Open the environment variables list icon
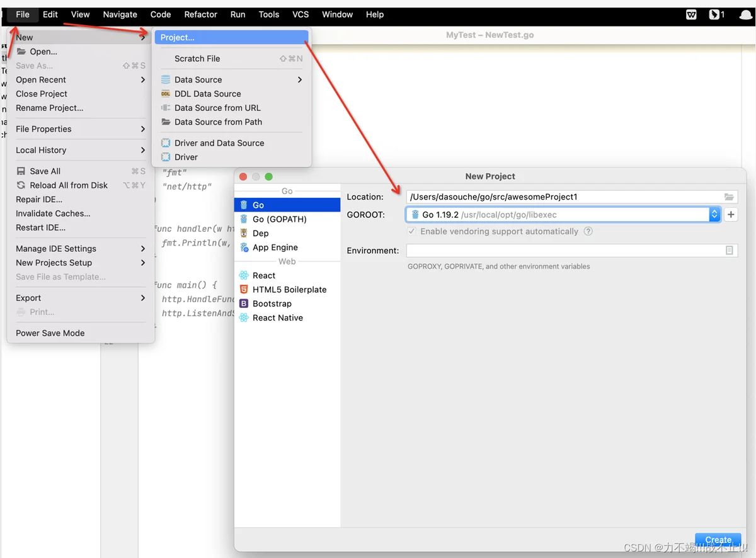 click(x=729, y=251)
